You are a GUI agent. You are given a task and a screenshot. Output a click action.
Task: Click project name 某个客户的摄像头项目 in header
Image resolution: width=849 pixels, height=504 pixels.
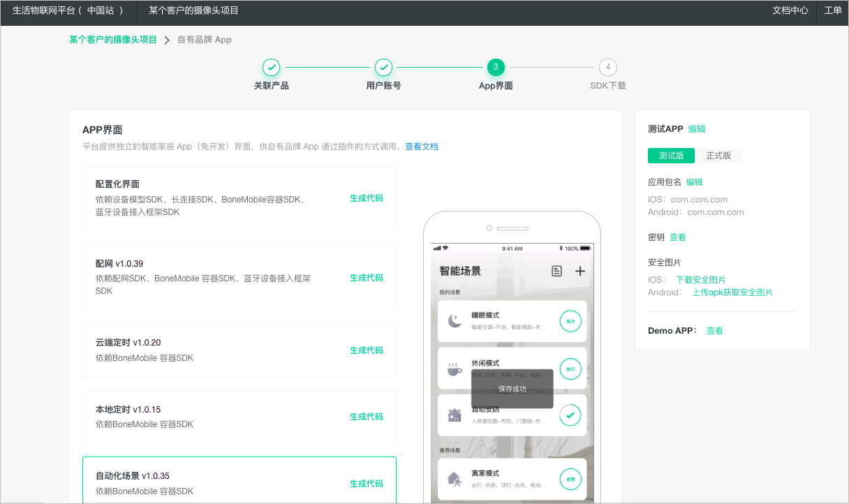(x=193, y=10)
